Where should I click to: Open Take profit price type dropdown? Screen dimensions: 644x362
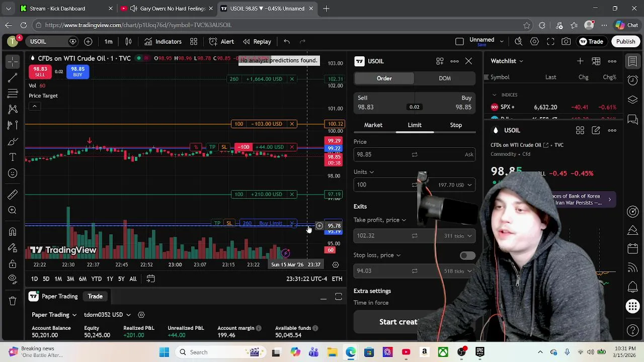coord(380,220)
